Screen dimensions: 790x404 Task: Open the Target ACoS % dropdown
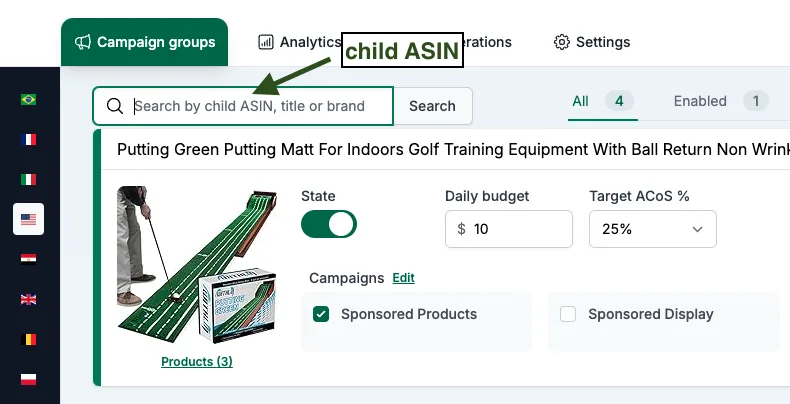(x=653, y=229)
